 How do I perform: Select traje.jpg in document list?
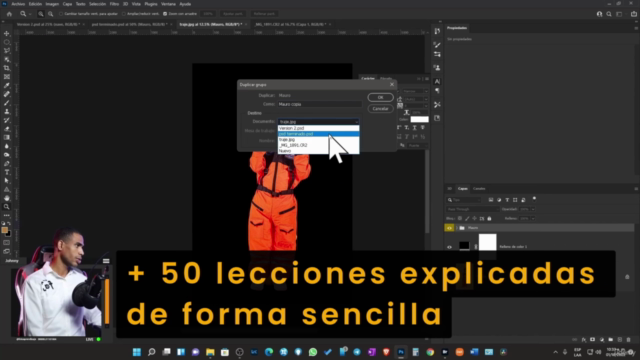pos(318,140)
